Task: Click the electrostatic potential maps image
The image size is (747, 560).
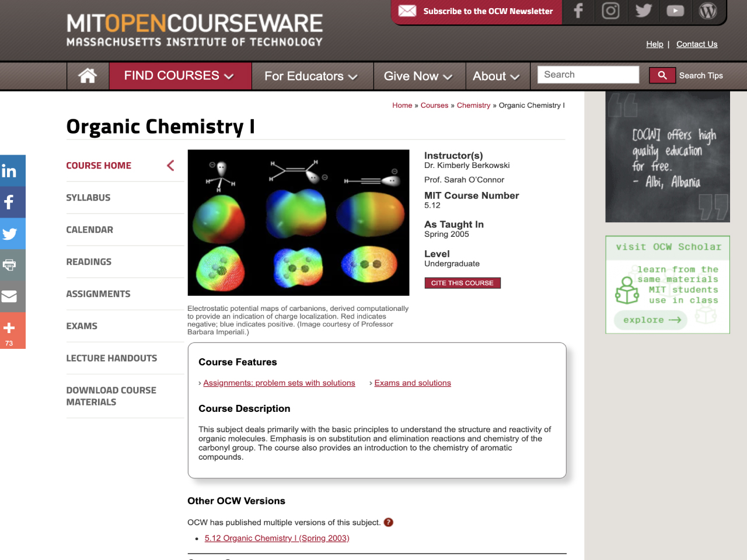Action: pos(298,223)
